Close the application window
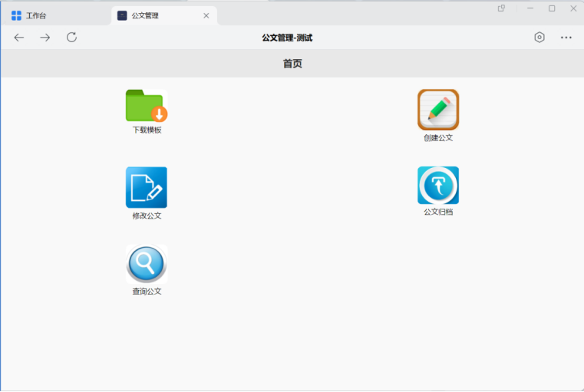Image resolution: width=584 pixels, height=392 pixels. [x=573, y=8]
